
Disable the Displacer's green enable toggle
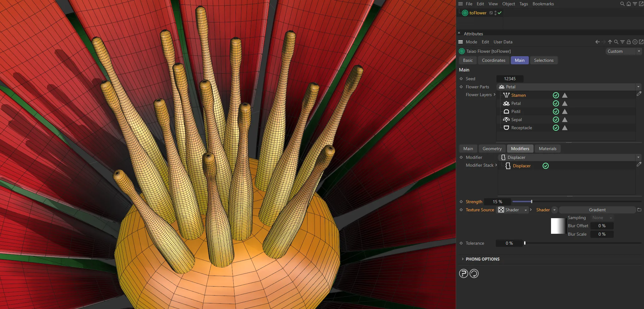(546, 166)
